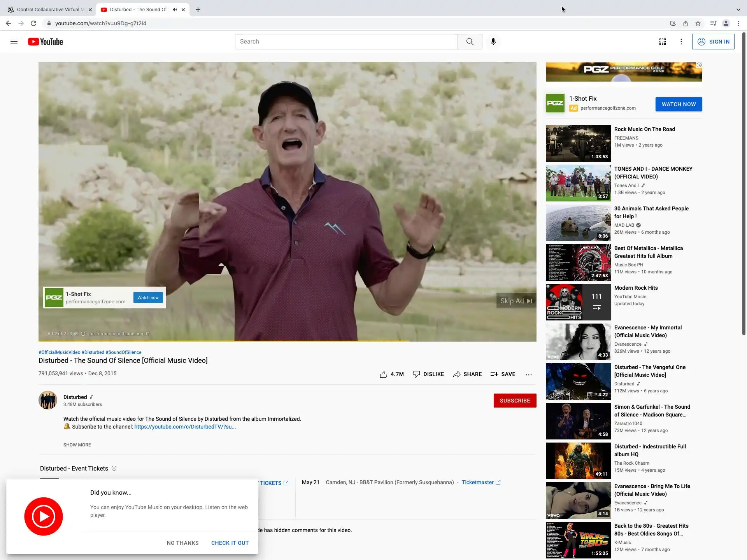Click the voice search microphone icon
The height and width of the screenshot is (560, 747).
pos(493,42)
